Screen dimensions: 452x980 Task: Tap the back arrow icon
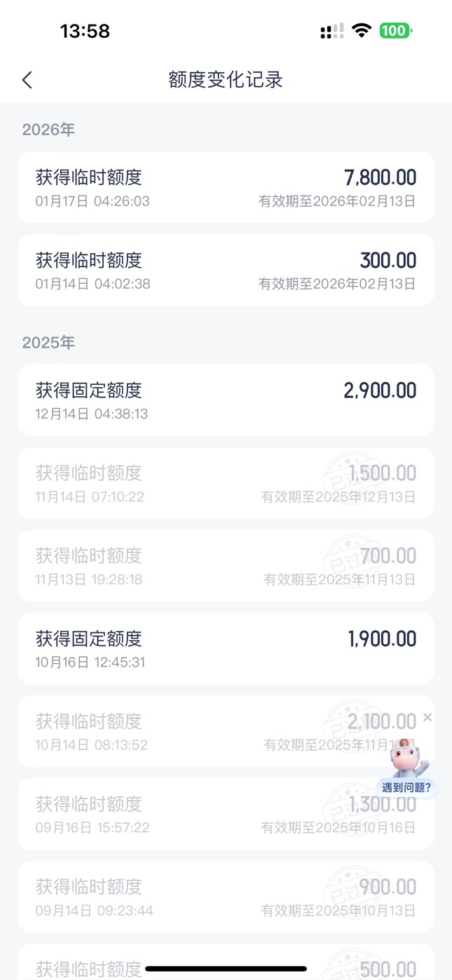[27, 80]
